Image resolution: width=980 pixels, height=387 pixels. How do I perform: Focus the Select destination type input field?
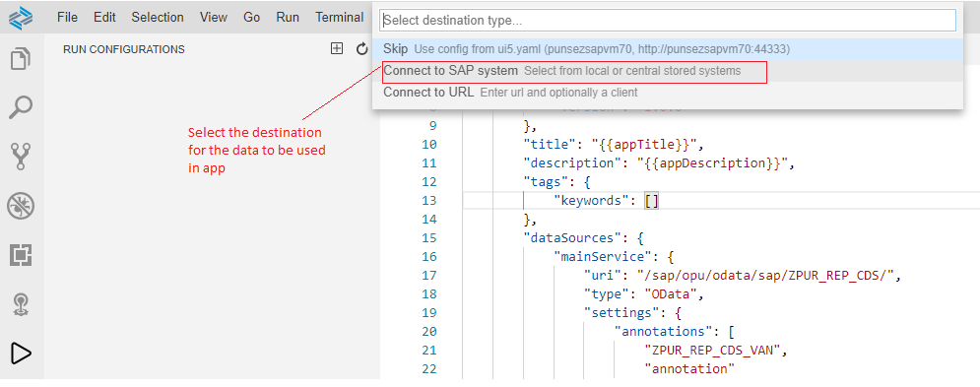click(x=668, y=20)
